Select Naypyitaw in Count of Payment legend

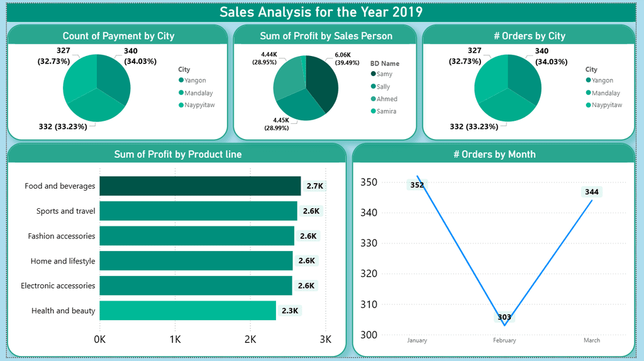[197, 105]
